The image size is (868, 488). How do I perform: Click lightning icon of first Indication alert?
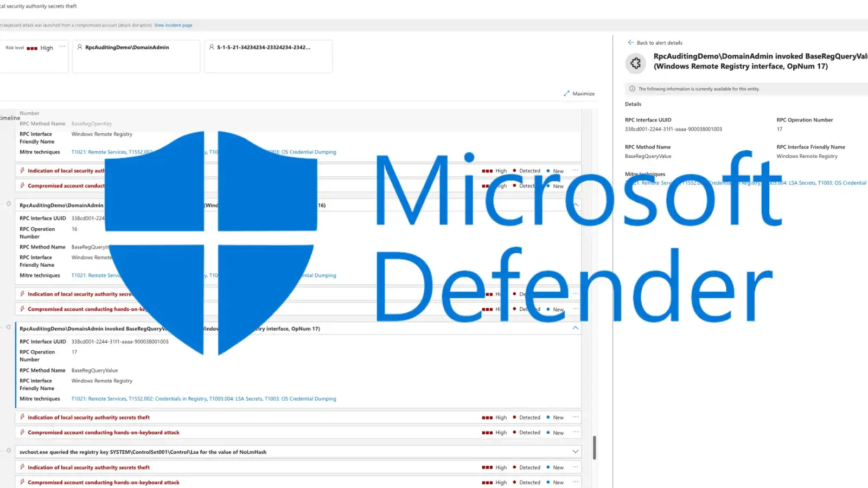22,170
